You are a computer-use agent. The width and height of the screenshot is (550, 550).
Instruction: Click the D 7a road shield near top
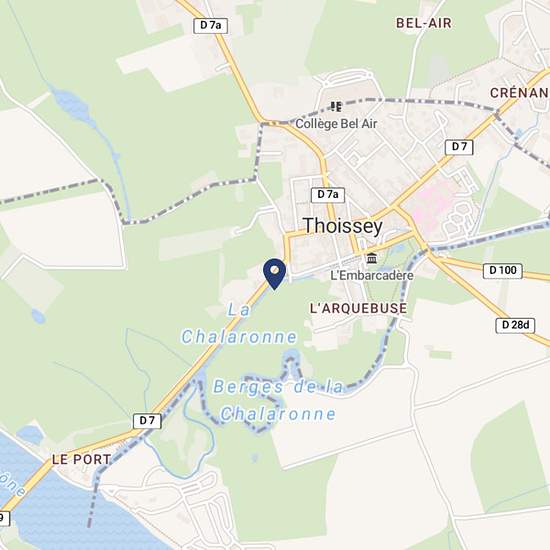click(210, 26)
